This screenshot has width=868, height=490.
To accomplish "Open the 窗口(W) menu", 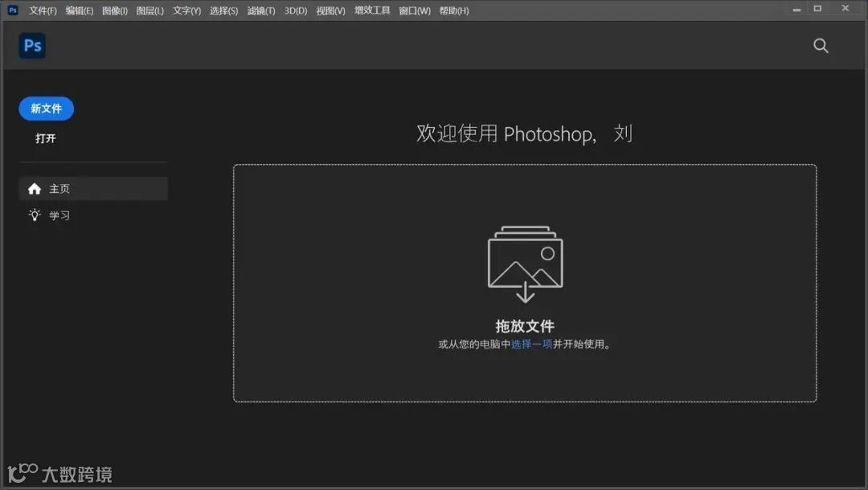I will click(415, 10).
